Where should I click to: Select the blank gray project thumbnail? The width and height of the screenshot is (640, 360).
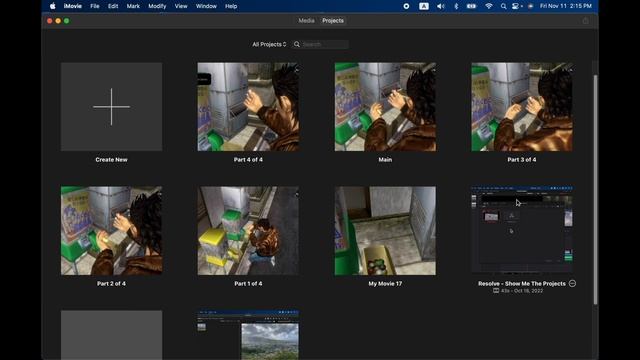[111, 335]
